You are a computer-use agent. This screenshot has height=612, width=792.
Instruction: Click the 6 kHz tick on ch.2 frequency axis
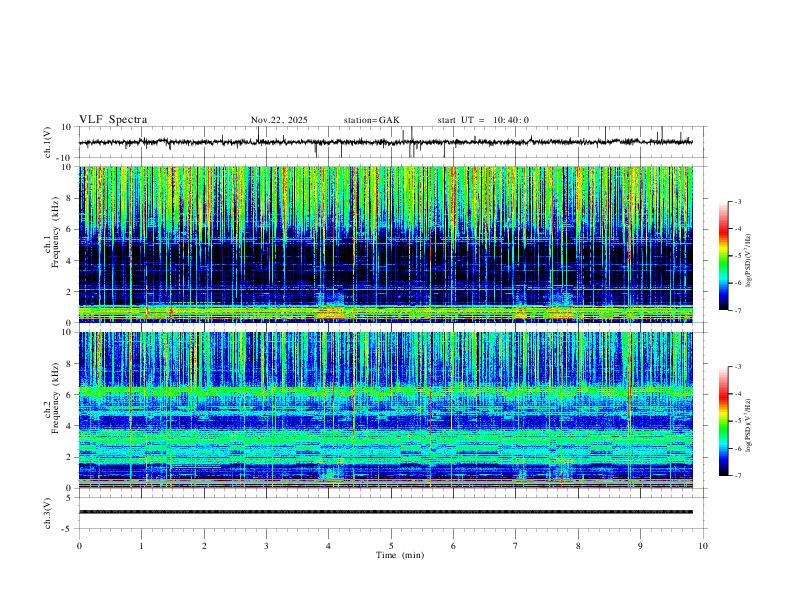coord(71,394)
